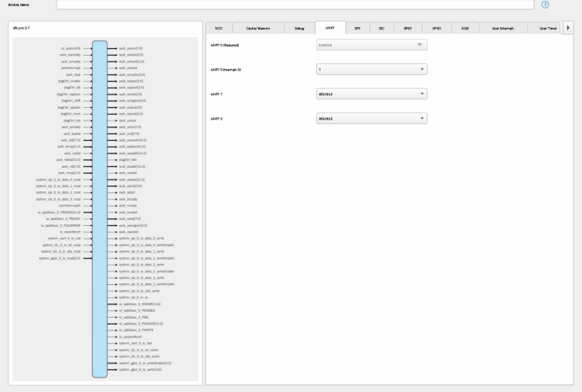Expand the UART 2 dropdown
Viewport: 582px width, 392px height.
371,119
